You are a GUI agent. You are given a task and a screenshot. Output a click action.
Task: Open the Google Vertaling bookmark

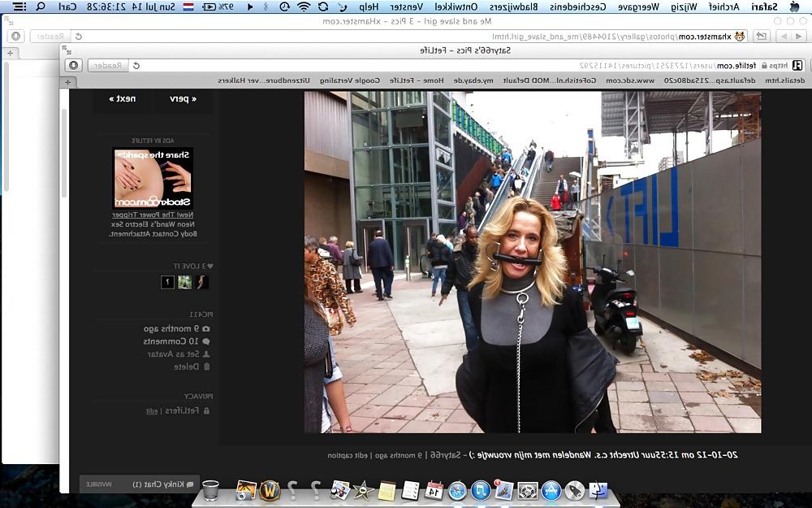point(349,80)
